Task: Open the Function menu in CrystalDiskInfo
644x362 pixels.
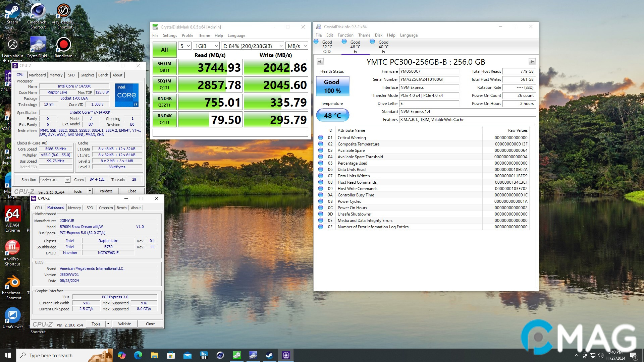Action: (x=345, y=35)
